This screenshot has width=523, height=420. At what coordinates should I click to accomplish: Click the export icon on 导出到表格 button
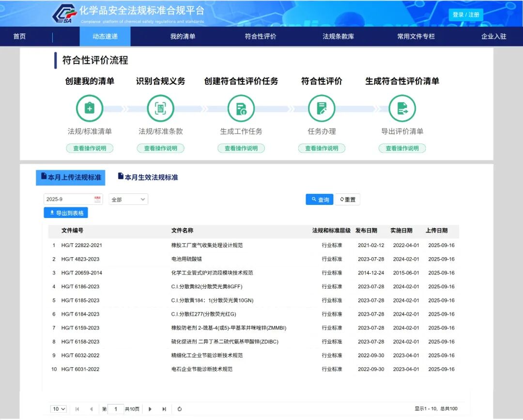click(x=52, y=213)
